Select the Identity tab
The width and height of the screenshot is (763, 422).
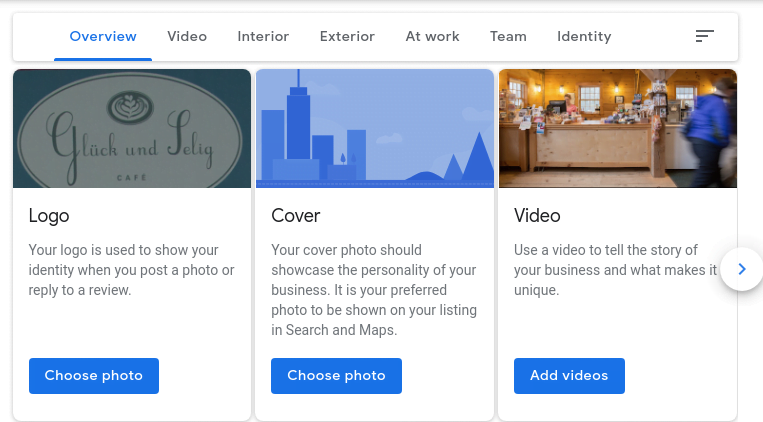click(584, 37)
